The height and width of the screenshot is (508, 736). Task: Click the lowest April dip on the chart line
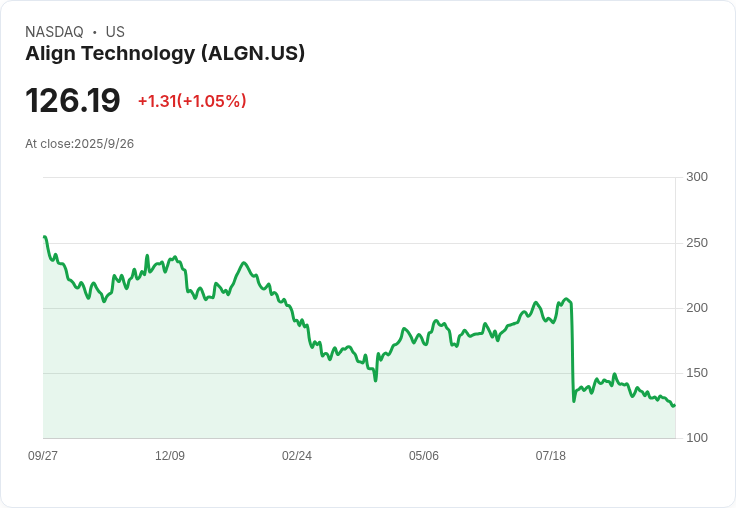[x=376, y=380]
